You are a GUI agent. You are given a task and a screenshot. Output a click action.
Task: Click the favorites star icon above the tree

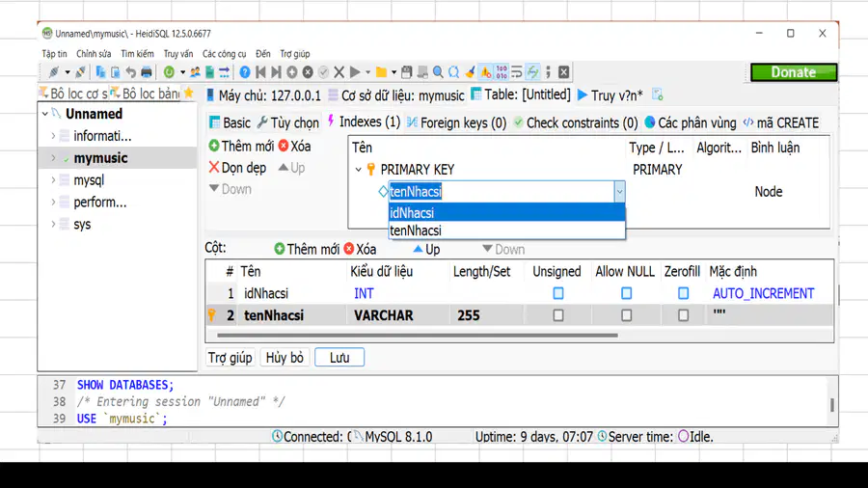pyautogui.click(x=189, y=93)
